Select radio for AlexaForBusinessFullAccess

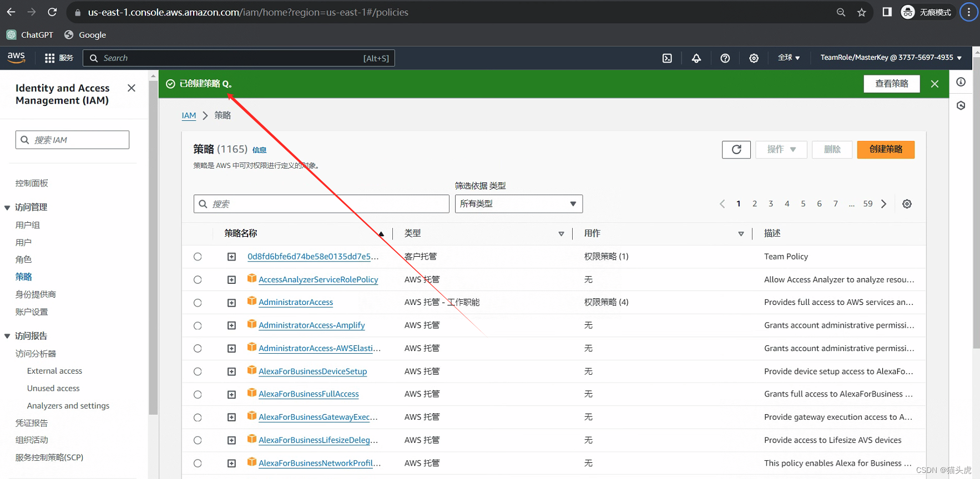pyautogui.click(x=198, y=395)
